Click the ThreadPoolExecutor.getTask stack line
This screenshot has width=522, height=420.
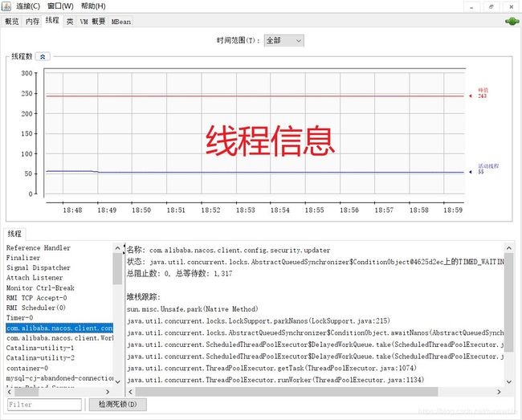271,368
